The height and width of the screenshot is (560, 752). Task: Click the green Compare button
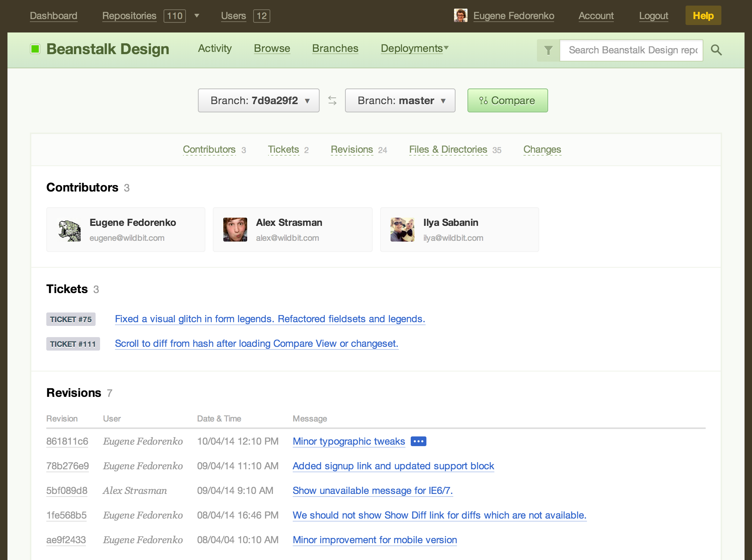[508, 100]
